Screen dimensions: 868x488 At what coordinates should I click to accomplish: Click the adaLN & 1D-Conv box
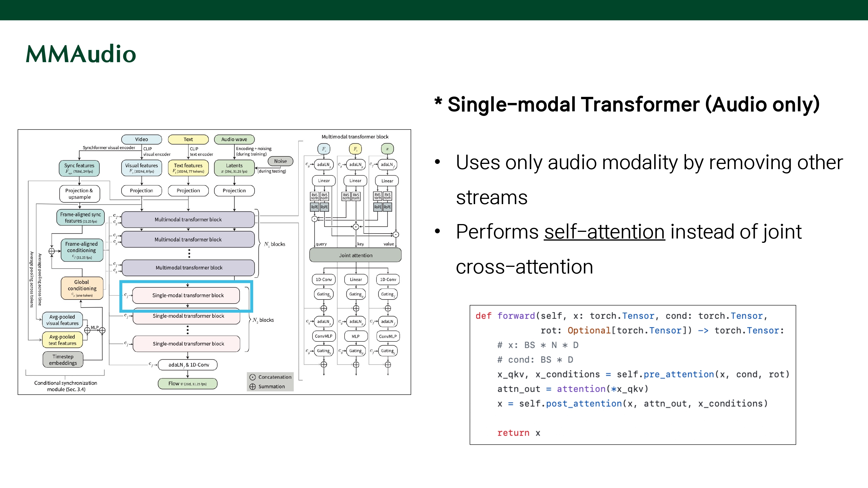tap(188, 365)
